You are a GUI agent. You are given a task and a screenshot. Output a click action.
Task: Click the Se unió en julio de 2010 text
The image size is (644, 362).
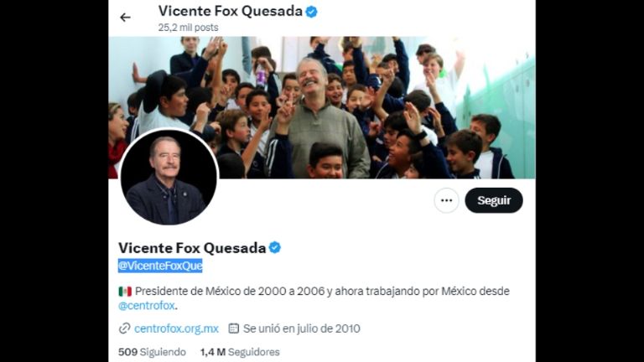coord(302,328)
